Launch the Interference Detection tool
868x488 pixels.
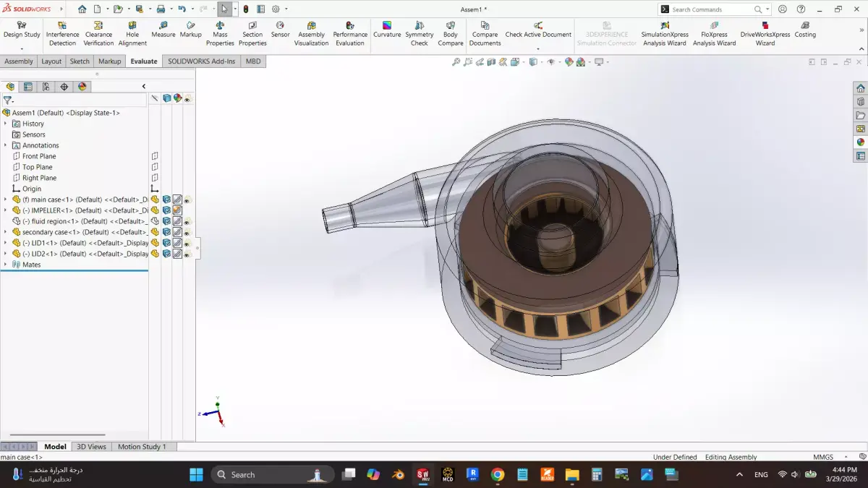pyautogui.click(x=62, y=32)
